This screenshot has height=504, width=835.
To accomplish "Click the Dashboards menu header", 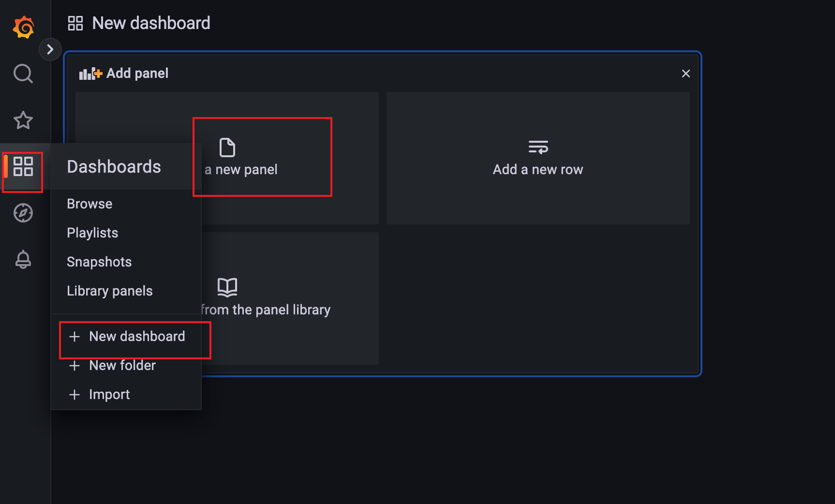I will pyautogui.click(x=114, y=167).
